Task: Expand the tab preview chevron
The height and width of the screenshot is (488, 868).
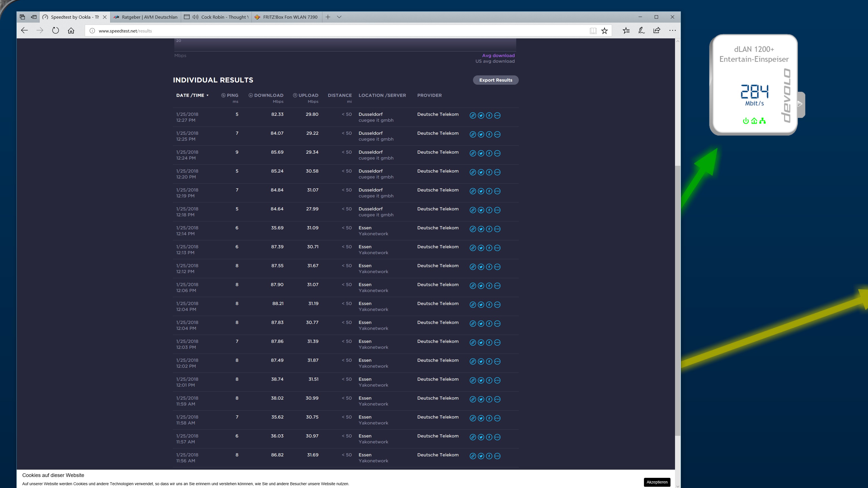Action: [x=339, y=17]
